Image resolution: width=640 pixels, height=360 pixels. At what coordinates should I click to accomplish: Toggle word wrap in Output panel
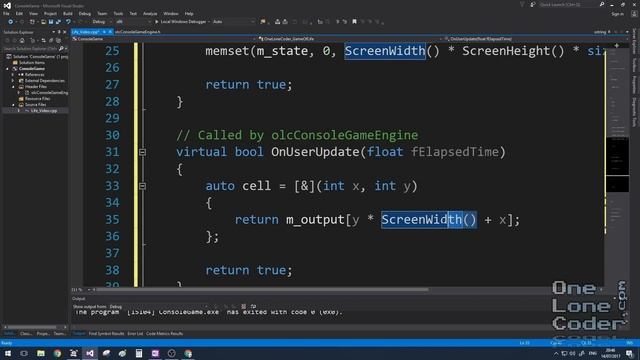click(x=253, y=307)
